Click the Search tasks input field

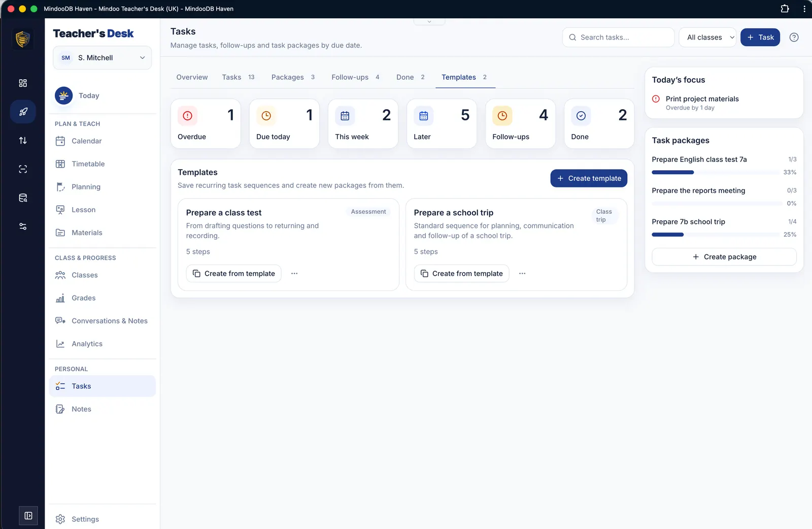(x=618, y=37)
